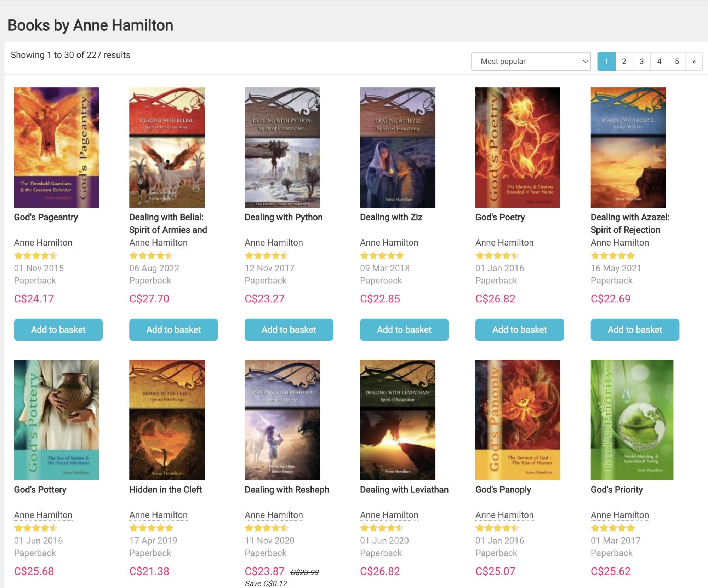Click star rating under Hidden in the Cleft
Viewport: 708px width, 588px height.
click(151, 528)
